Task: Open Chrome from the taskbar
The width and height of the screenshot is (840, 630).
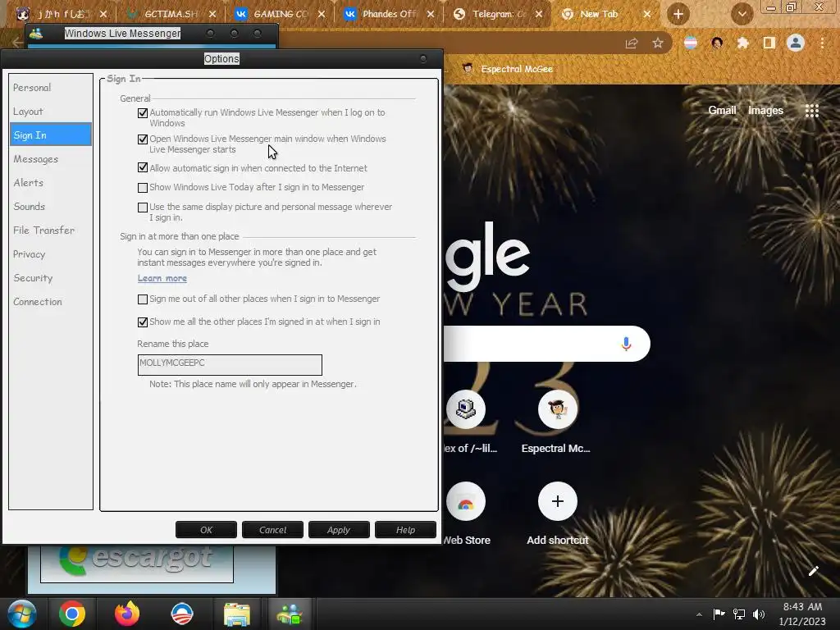Action: tap(72, 614)
